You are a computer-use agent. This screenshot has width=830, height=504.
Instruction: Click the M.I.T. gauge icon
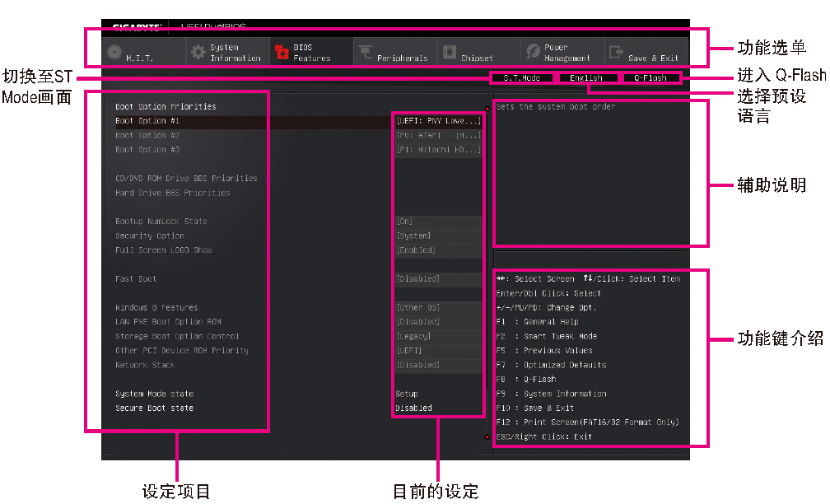114,53
